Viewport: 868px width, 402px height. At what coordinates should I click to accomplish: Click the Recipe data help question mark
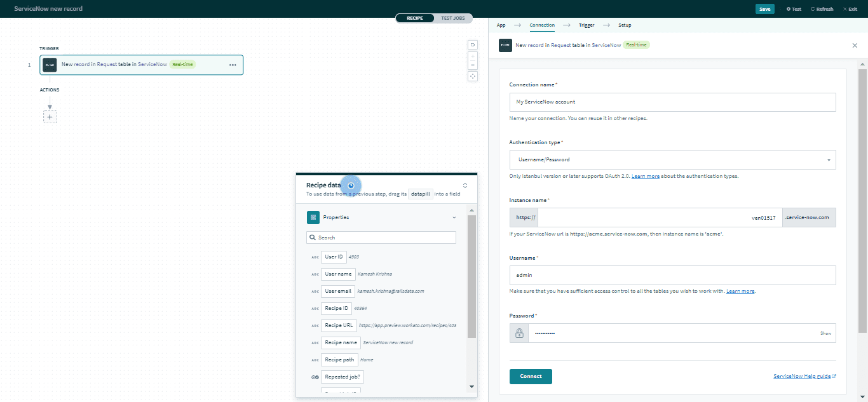(x=351, y=185)
